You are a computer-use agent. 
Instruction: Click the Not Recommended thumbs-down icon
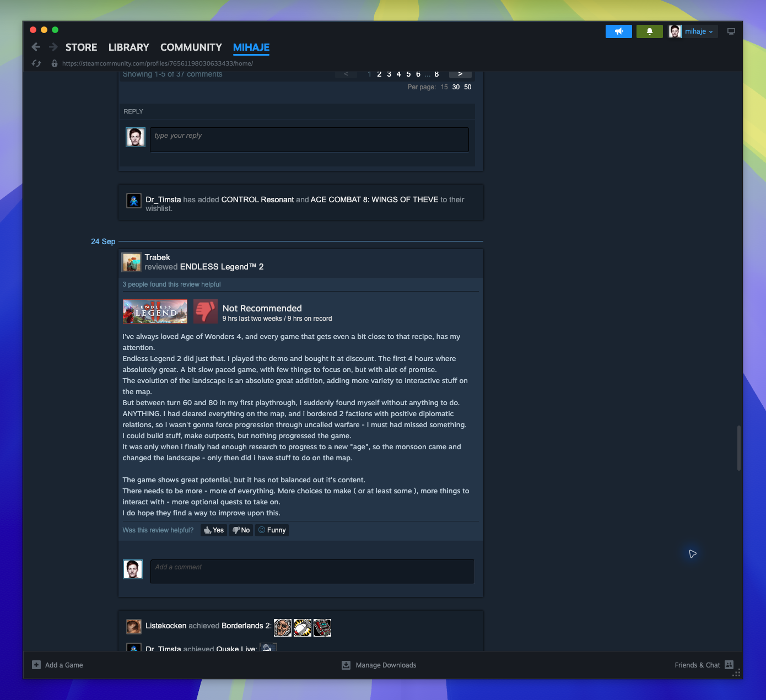tap(206, 311)
